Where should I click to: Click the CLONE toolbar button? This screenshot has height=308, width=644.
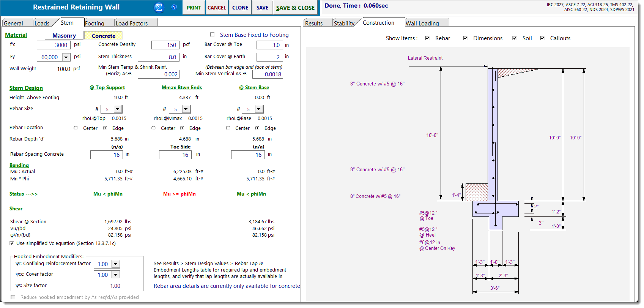coord(240,8)
